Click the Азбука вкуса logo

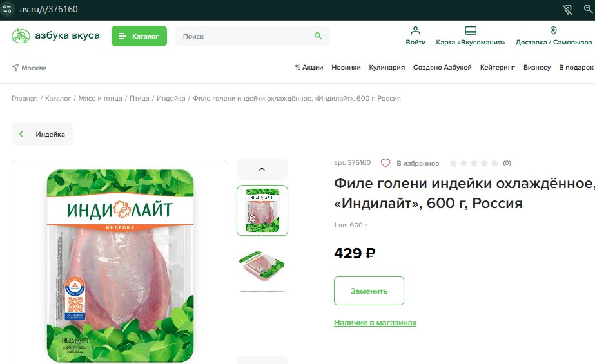(x=55, y=35)
